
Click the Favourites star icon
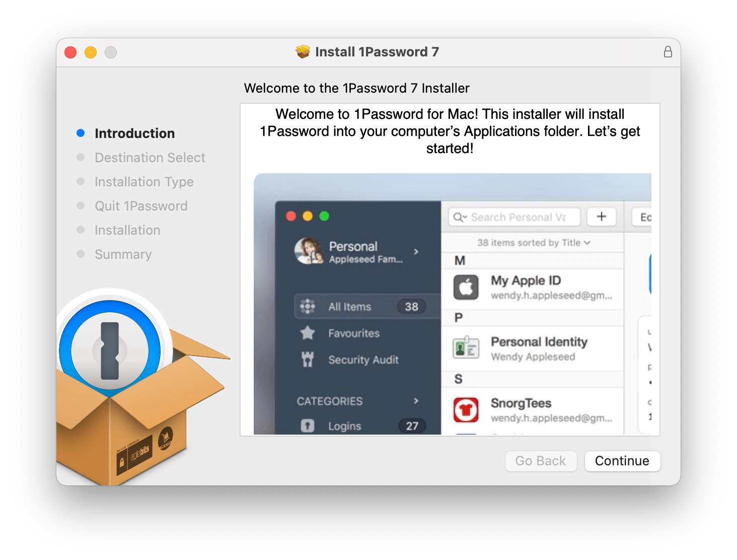[x=307, y=333]
